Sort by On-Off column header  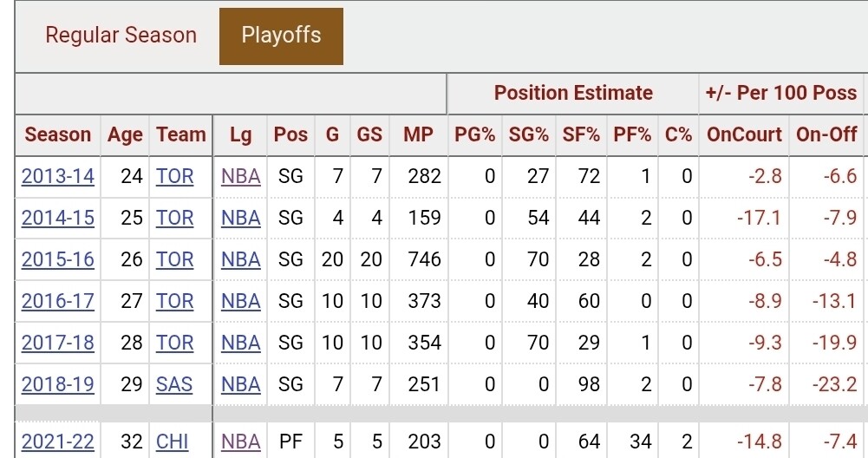(826, 134)
